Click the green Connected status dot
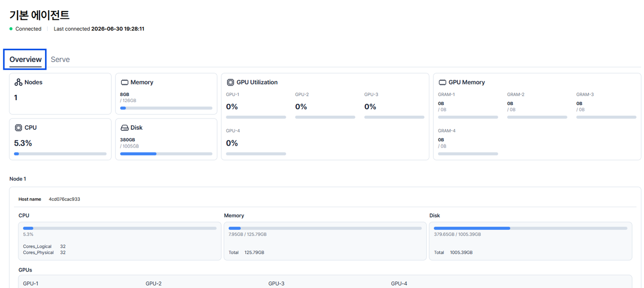 pyautogui.click(x=11, y=29)
